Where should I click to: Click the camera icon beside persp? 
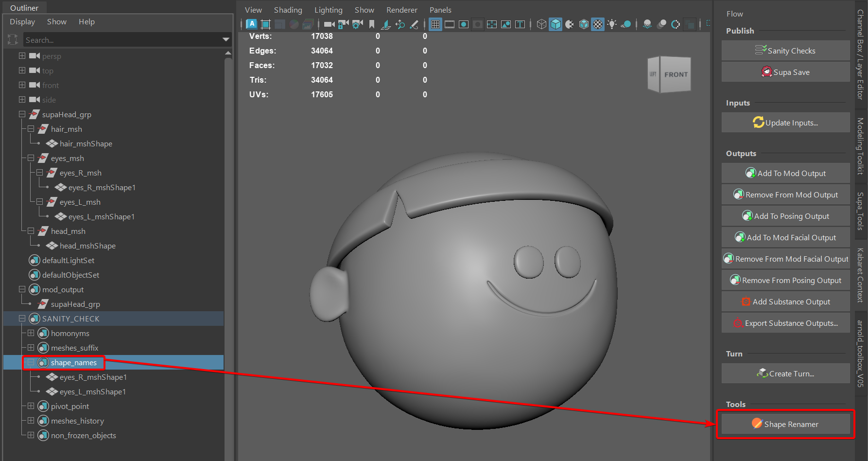(x=34, y=56)
